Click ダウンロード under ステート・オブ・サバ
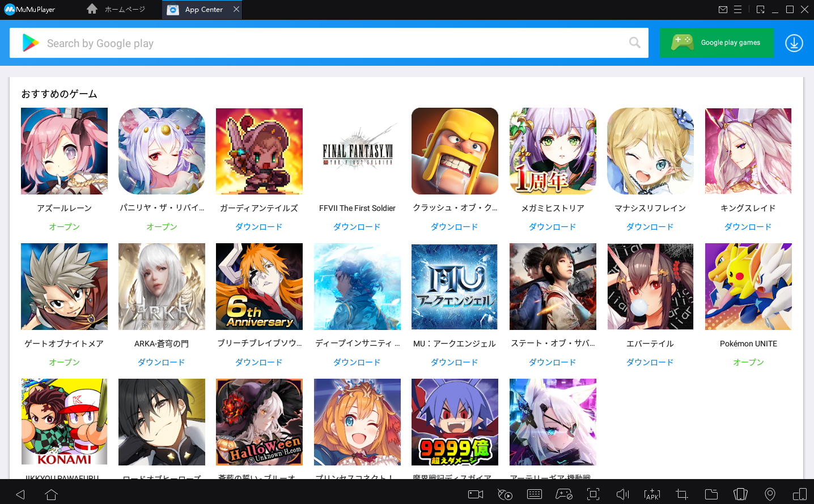This screenshot has height=504, width=814. pos(553,362)
